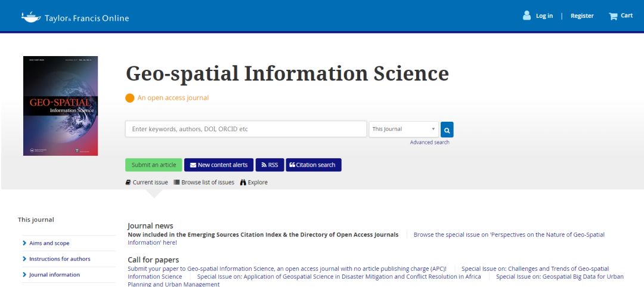Viewport: 644px width, 287px height.
Task: Click the magnifier search button
Action: tap(447, 129)
